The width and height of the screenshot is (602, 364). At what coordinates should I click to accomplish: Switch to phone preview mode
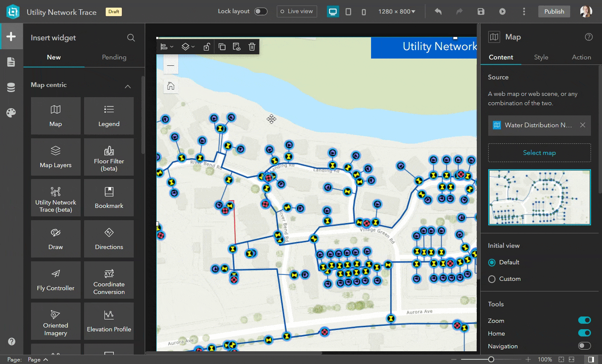(x=363, y=11)
